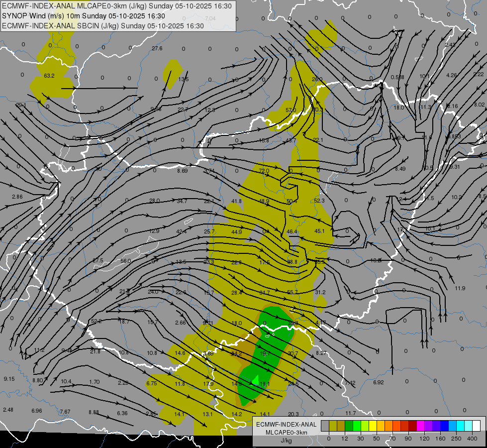Click the map value '52.2'
Screen dimensions: 487x448
97,321
